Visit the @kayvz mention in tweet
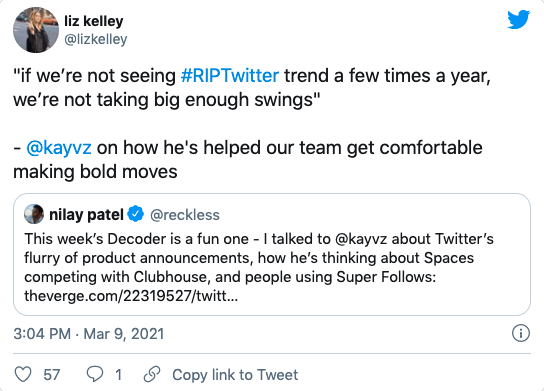Image resolution: width=544 pixels, height=391 pixels. pyautogui.click(x=59, y=148)
